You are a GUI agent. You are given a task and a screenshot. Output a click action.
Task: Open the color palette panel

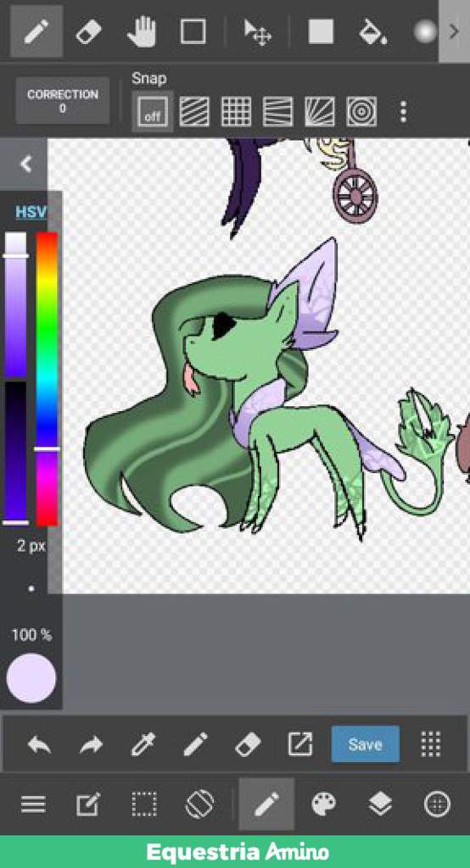[324, 804]
